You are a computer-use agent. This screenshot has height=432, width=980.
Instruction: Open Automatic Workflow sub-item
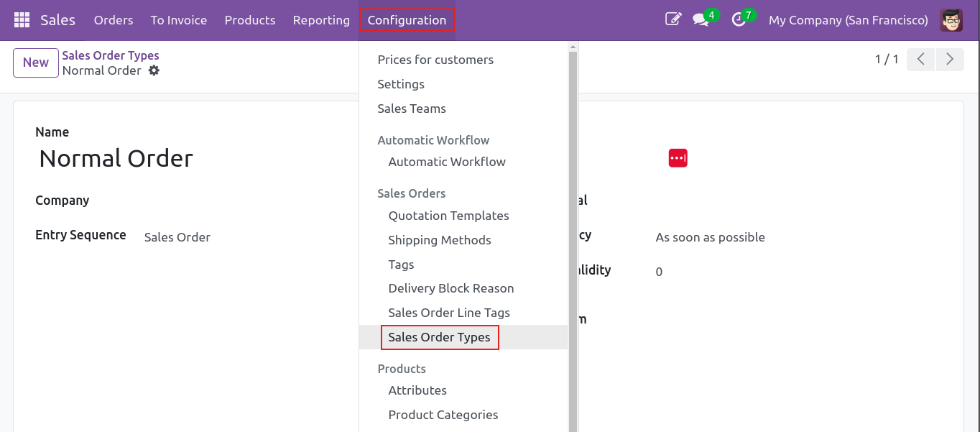(463, 162)
